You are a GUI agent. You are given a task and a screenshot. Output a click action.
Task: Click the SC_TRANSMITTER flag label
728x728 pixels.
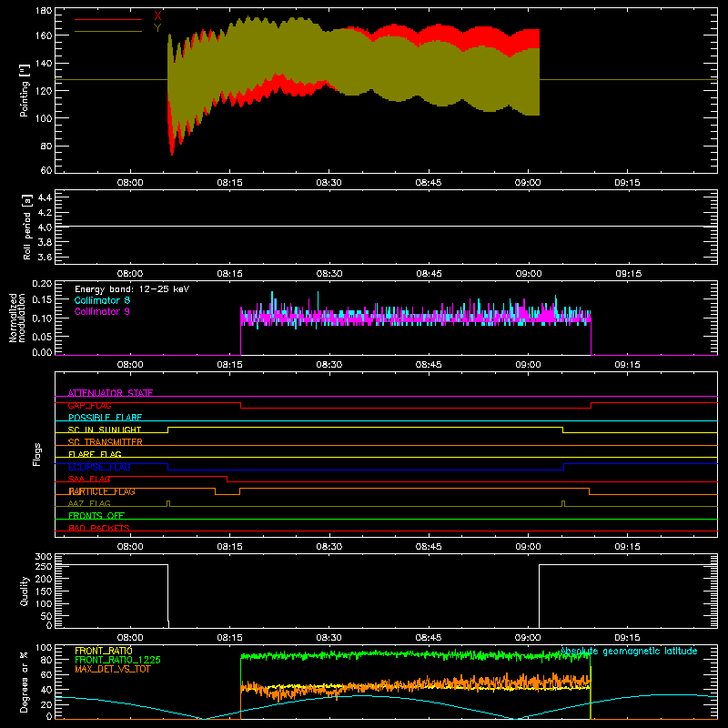point(105,442)
